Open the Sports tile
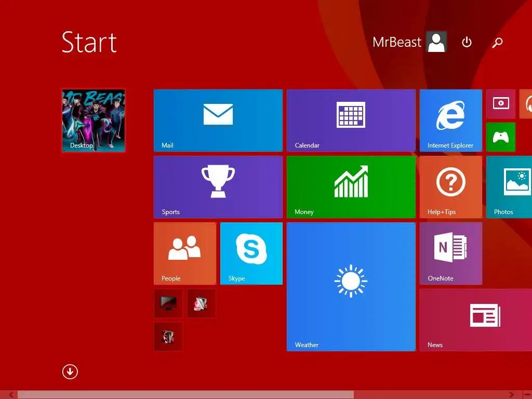This screenshot has width=532, height=399. coord(218,187)
